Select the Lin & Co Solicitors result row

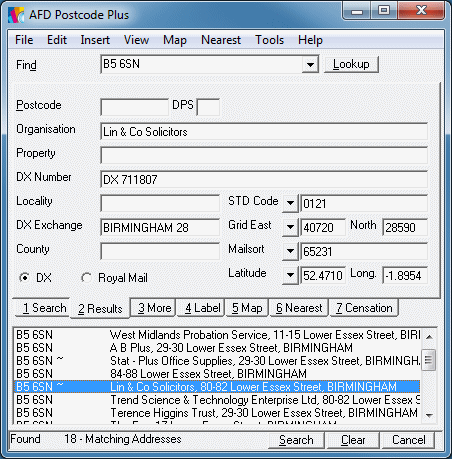coord(217,387)
